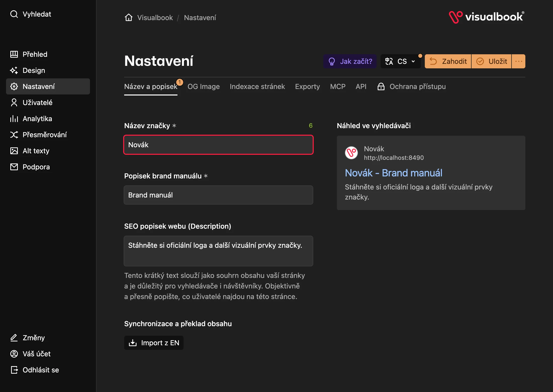Click the Popisek brand manuálu input field
Screen dimensions: 553x392
[218, 195]
